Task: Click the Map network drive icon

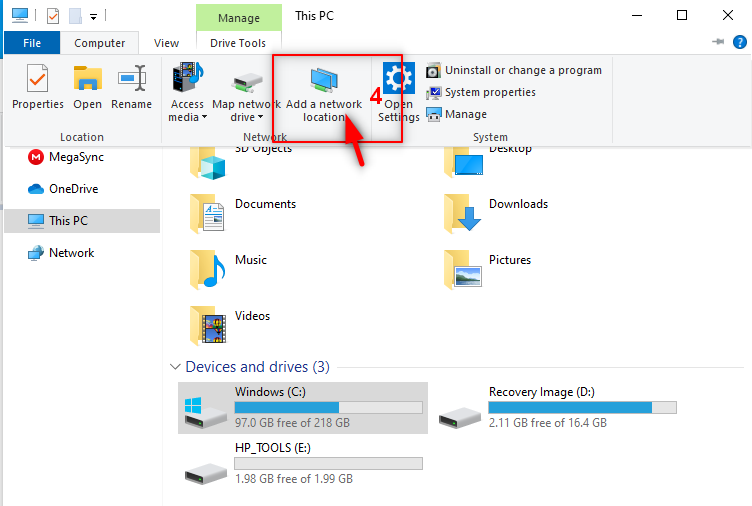Action: pos(247,82)
